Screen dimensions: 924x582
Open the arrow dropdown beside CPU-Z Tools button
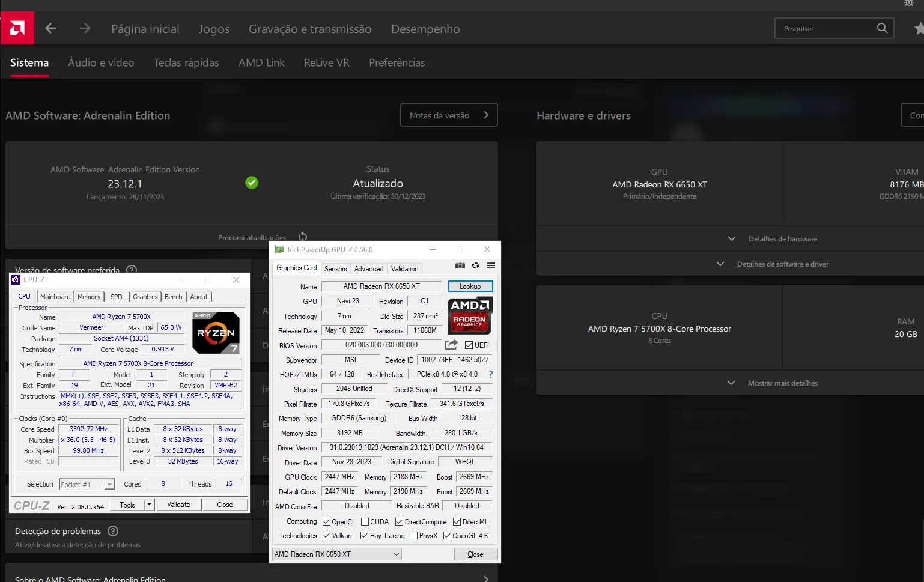click(x=149, y=505)
